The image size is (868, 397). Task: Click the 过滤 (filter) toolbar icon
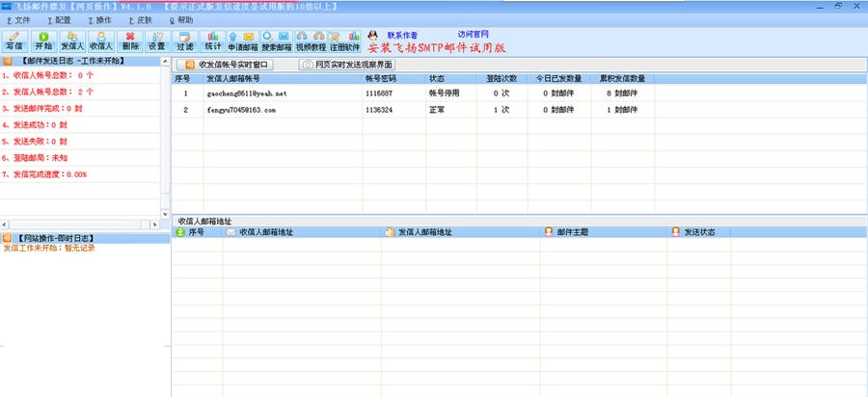click(x=185, y=40)
